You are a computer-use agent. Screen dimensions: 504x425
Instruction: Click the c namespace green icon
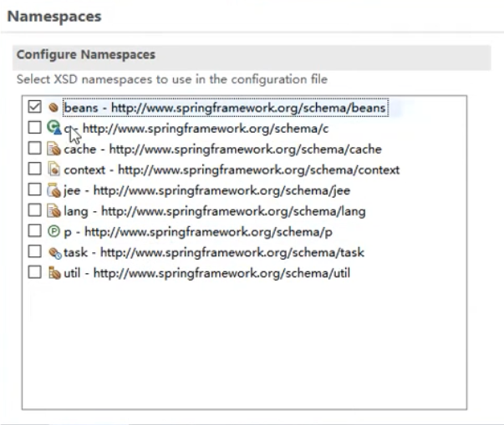click(53, 128)
